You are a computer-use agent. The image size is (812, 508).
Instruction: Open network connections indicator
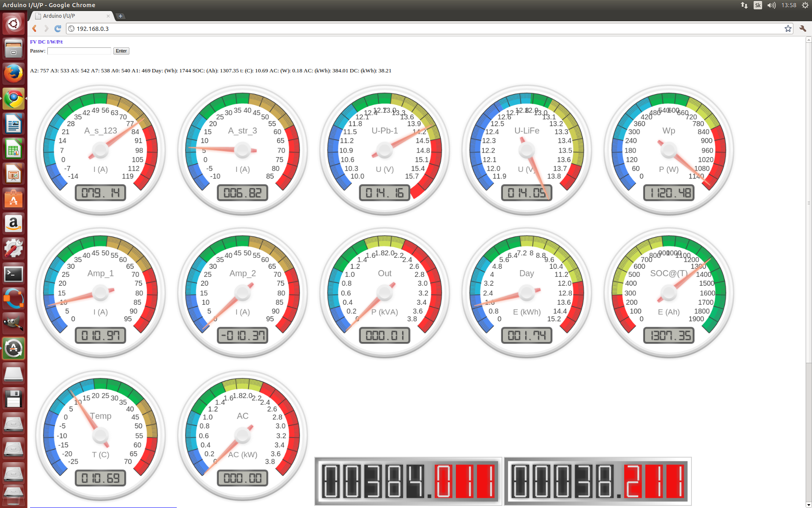(744, 5)
